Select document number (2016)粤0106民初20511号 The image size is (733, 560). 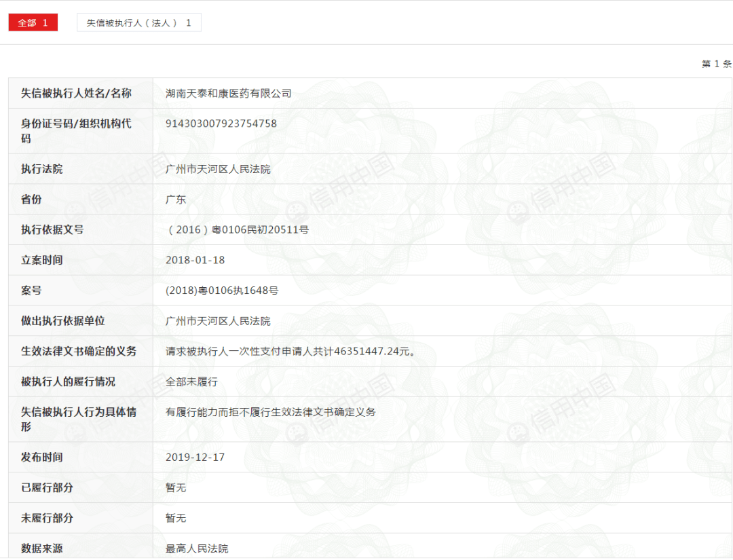237,229
